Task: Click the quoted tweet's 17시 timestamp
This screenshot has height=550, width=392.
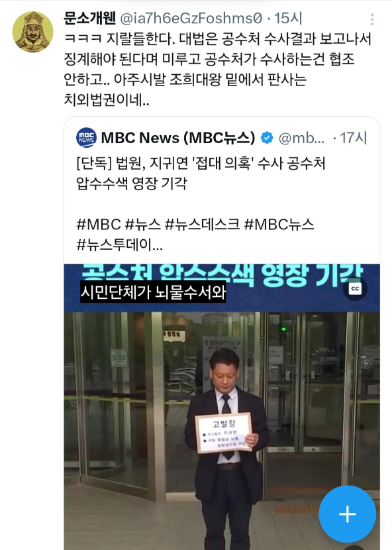Action: pos(354,138)
